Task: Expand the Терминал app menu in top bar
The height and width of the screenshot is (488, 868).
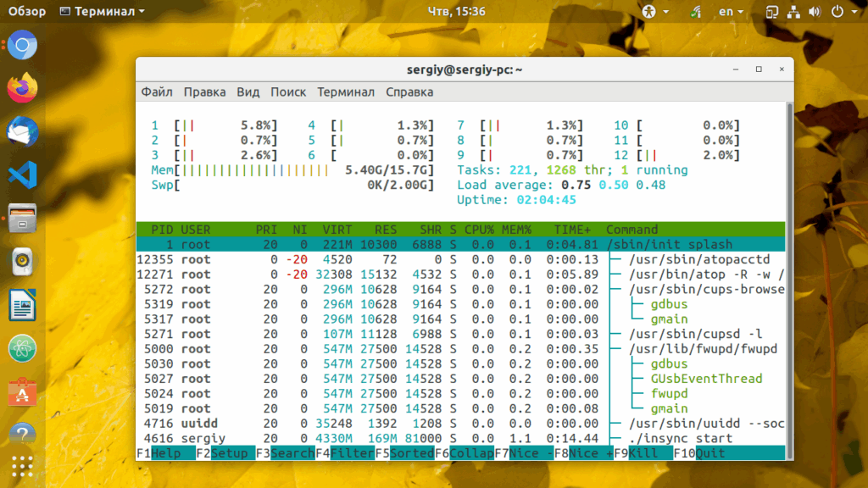Action: click(x=102, y=12)
